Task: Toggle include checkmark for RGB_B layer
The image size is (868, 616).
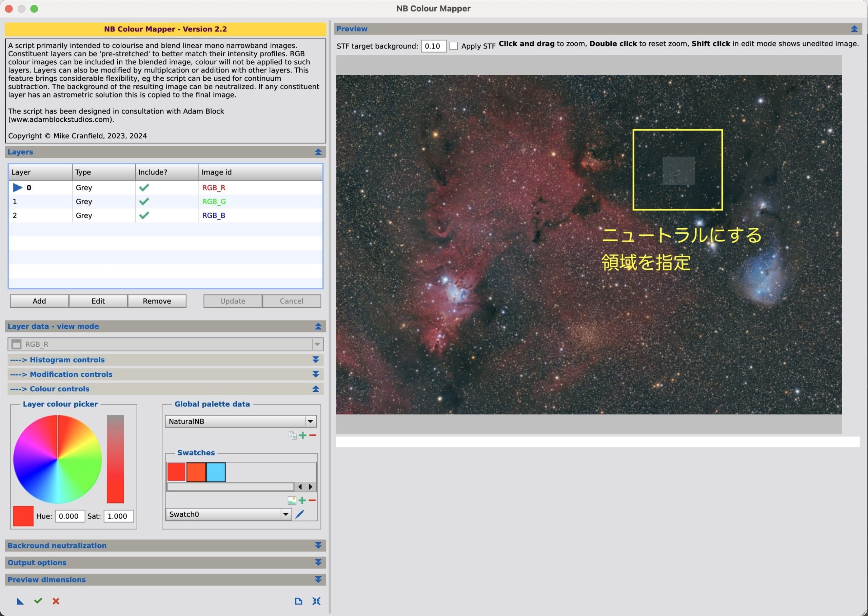Action: [144, 215]
